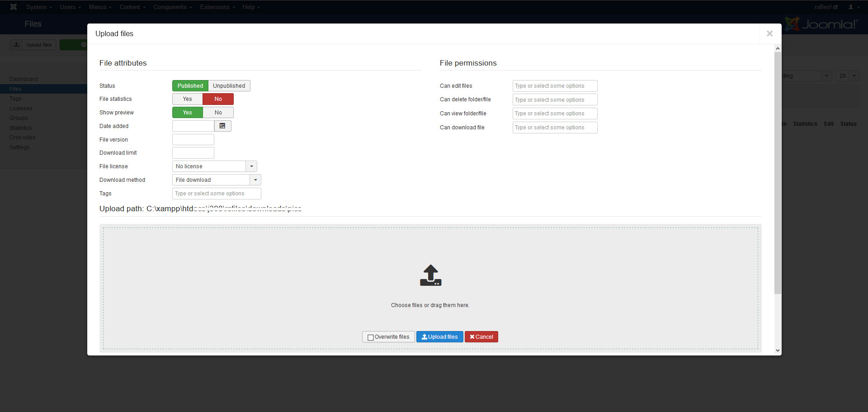The height and width of the screenshot is (412, 868).
Task: Open the rsfiles! site link
Action: point(826,7)
